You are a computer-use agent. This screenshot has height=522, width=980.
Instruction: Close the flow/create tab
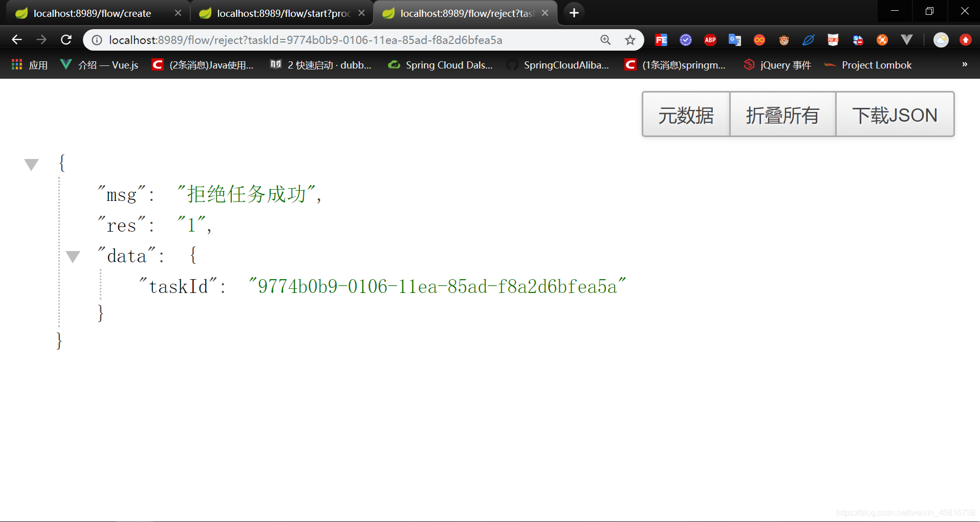178,13
